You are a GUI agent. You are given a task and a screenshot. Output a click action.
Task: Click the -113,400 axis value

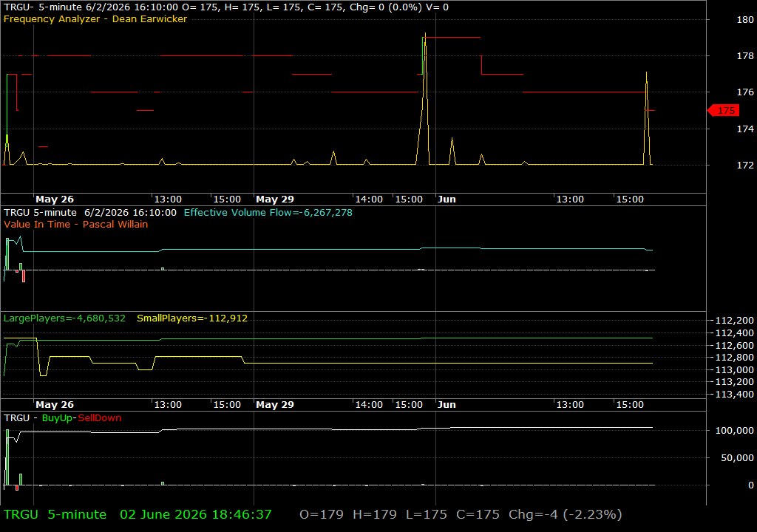click(732, 395)
